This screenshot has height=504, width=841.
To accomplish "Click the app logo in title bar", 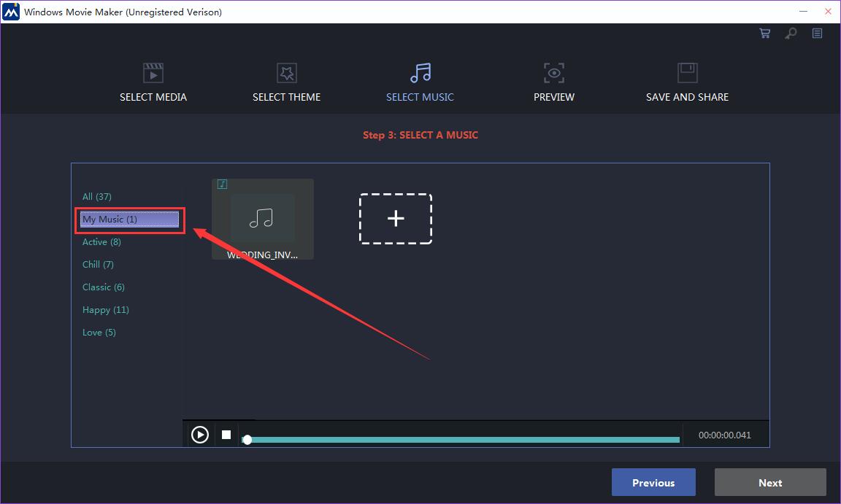I will (x=11, y=12).
